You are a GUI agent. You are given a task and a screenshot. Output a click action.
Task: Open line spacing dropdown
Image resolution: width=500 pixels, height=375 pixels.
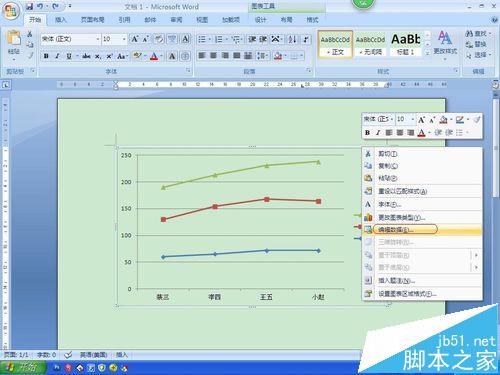[x=262, y=56]
